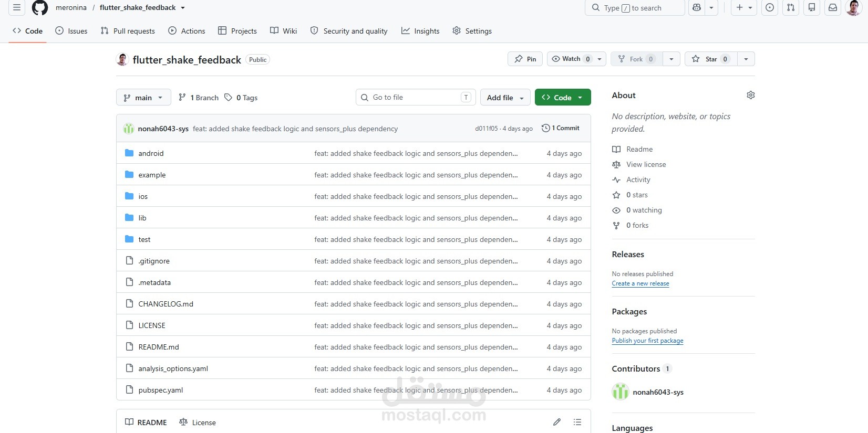Open the Star lists dropdown arrow

(746, 59)
